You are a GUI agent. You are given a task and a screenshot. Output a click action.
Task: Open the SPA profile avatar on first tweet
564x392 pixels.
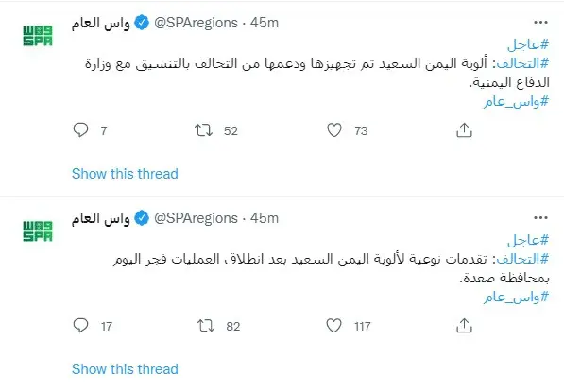(x=38, y=36)
